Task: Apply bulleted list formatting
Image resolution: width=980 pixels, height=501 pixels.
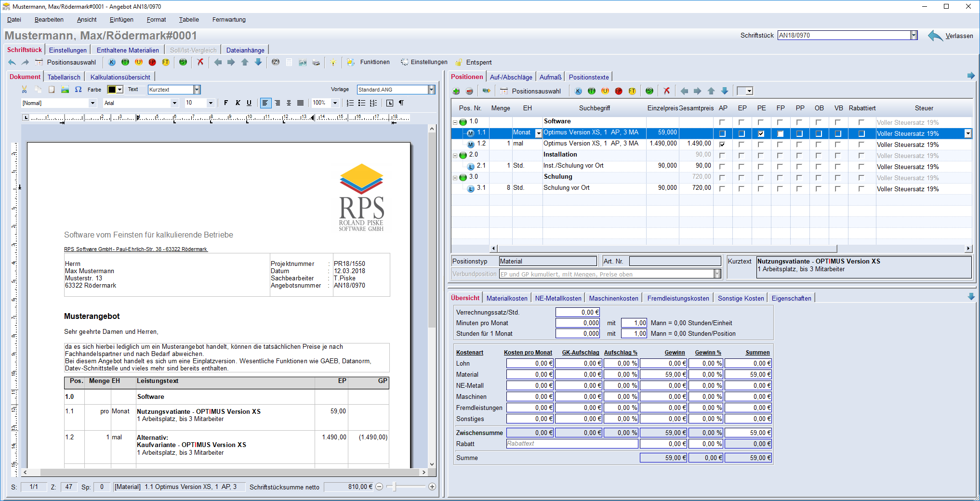Action: coord(362,103)
